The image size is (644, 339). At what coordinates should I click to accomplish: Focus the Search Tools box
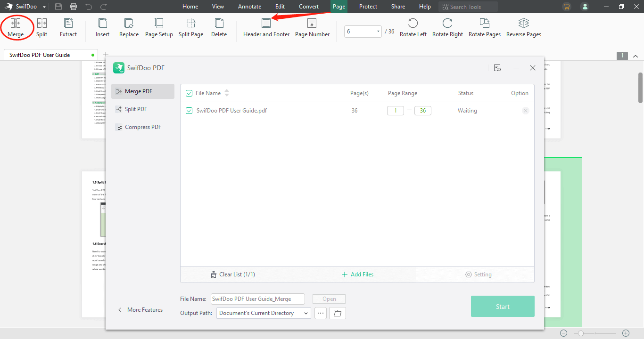tap(468, 7)
